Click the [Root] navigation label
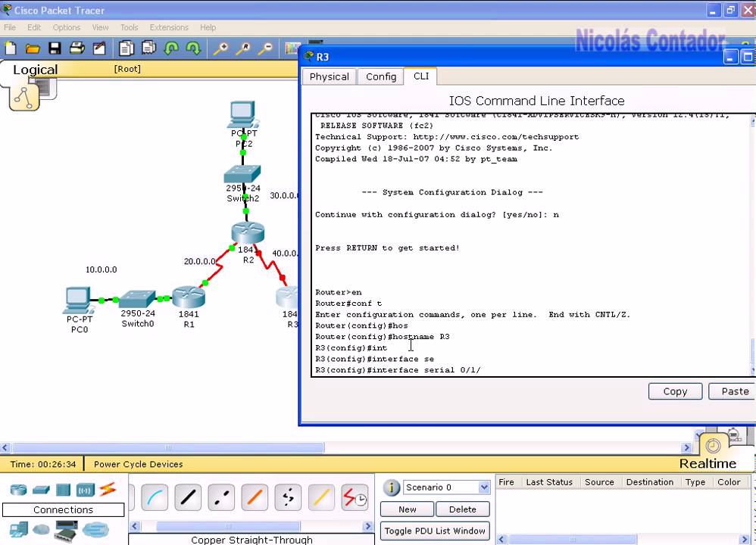The height and width of the screenshot is (545, 756). [127, 69]
